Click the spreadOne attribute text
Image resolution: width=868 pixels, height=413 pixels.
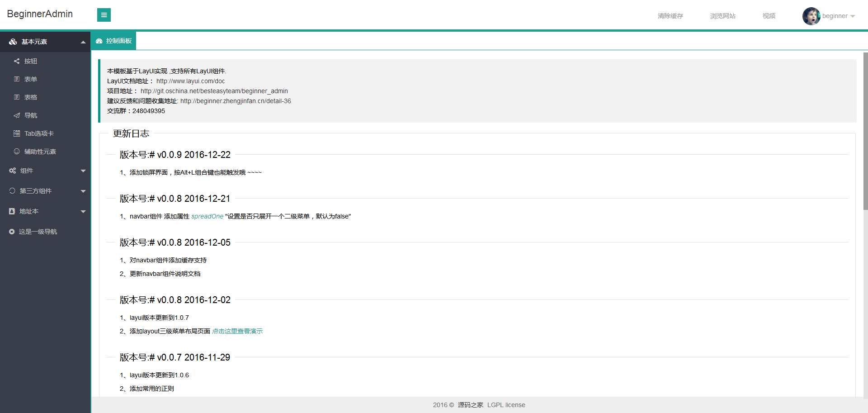point(207,216)
